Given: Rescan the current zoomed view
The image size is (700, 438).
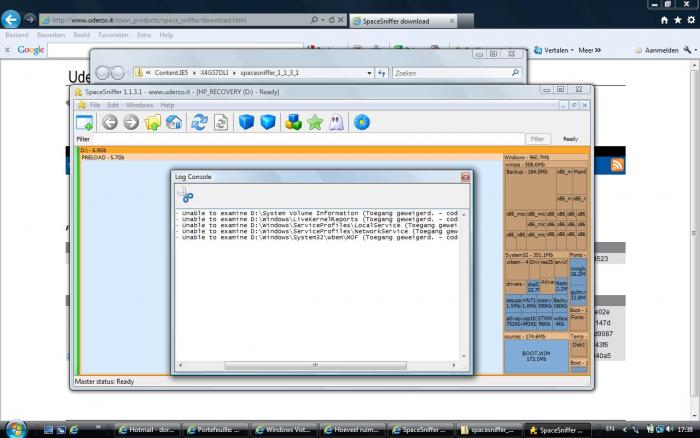Looking at the screenshot, I should 221,122.
